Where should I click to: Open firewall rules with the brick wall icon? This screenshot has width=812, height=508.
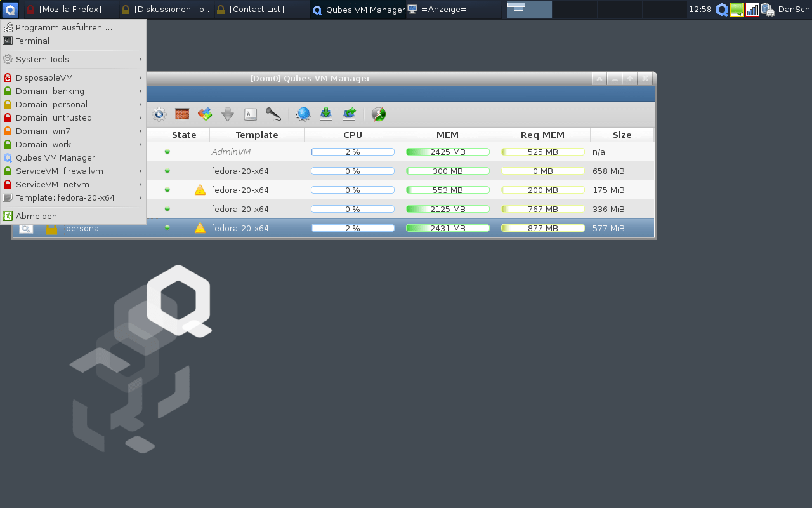point(182,114)
